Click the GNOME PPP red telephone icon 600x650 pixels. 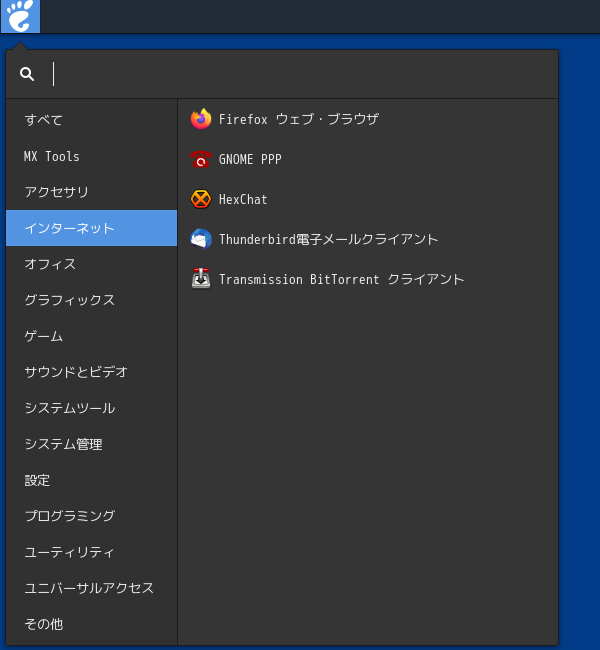(201, 159)
